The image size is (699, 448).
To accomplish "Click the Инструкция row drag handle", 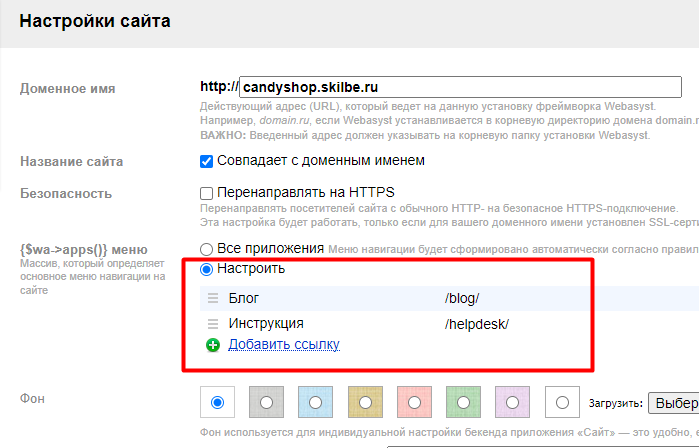I will [212, 324].
